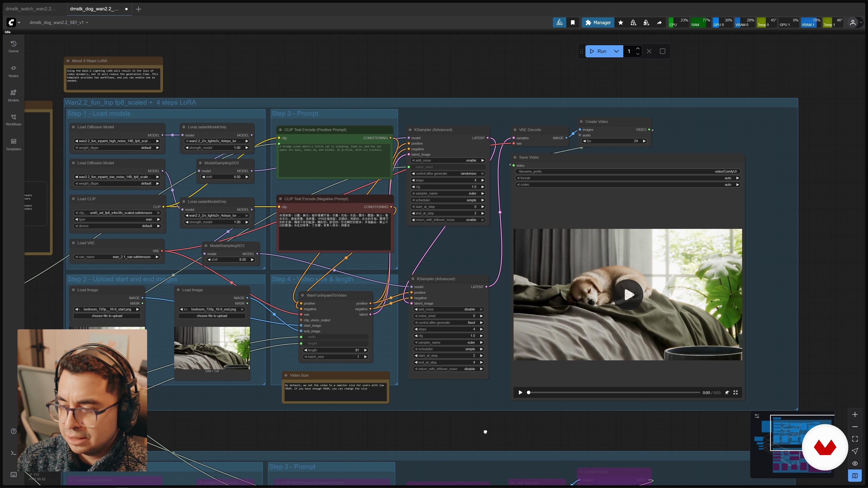Open minimap settings sliders icon
This screenshot has width=868, height=488.
tap(757, 416)
